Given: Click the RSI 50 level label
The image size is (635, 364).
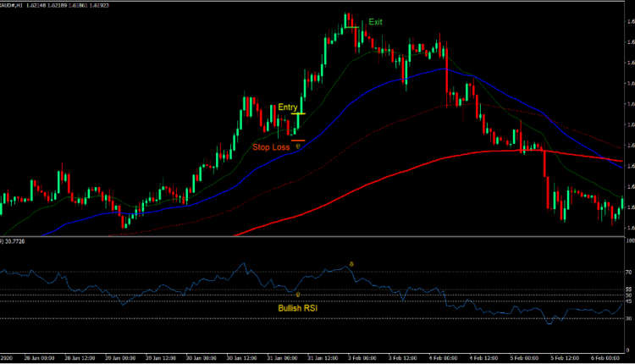Looking at the screenshot, I should (629, 295).
